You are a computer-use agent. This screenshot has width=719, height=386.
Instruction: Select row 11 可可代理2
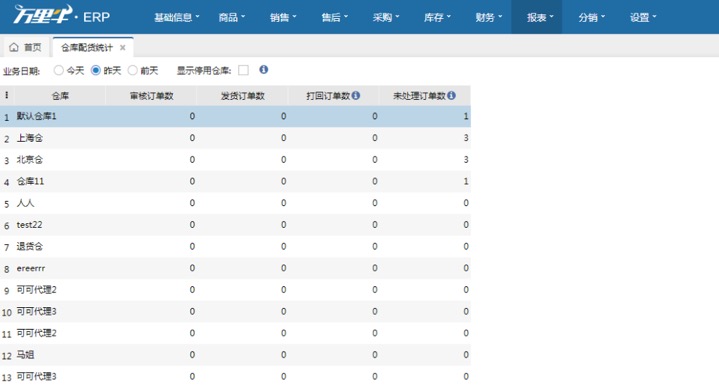point(235,333)
